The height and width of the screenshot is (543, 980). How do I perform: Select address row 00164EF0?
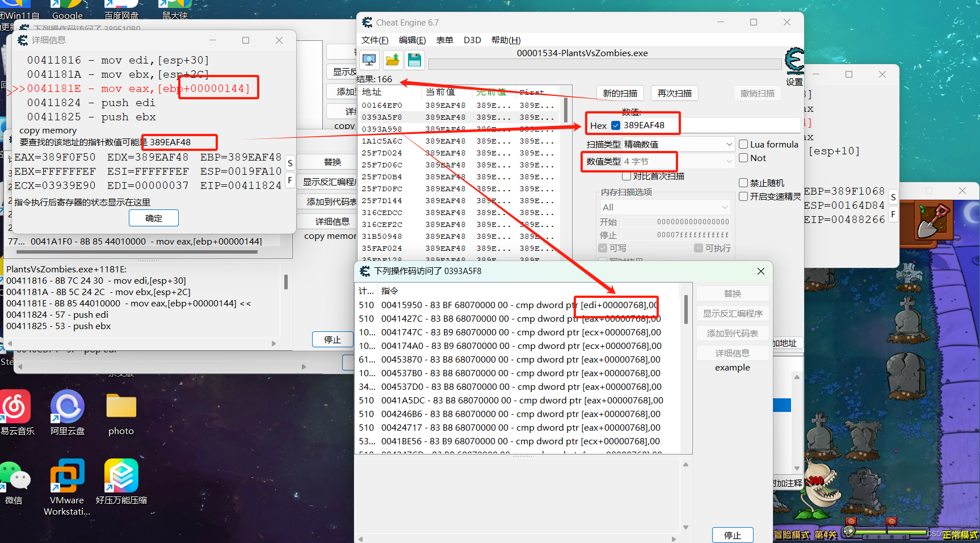point(461,106)
